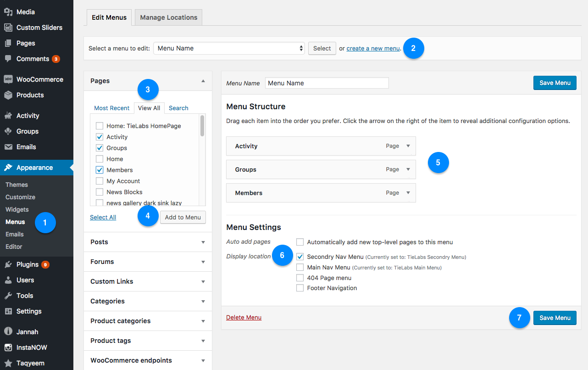This screenshot has width=588, height=370.
Task: Check the My Account page checkbox
Action: tap(99, 181)
